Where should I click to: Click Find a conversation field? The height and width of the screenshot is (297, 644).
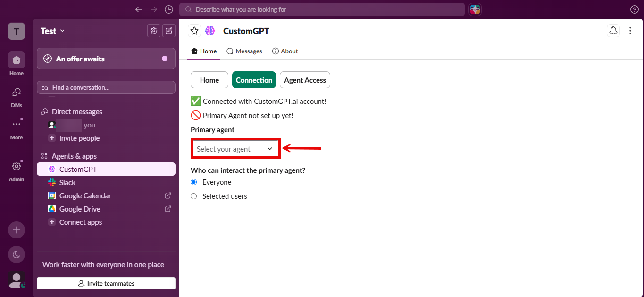coord(106,87)
